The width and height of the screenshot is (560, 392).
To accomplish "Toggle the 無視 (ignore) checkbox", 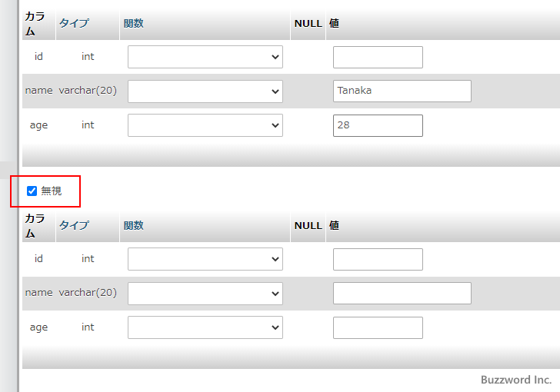I will (x=32, y=191).
